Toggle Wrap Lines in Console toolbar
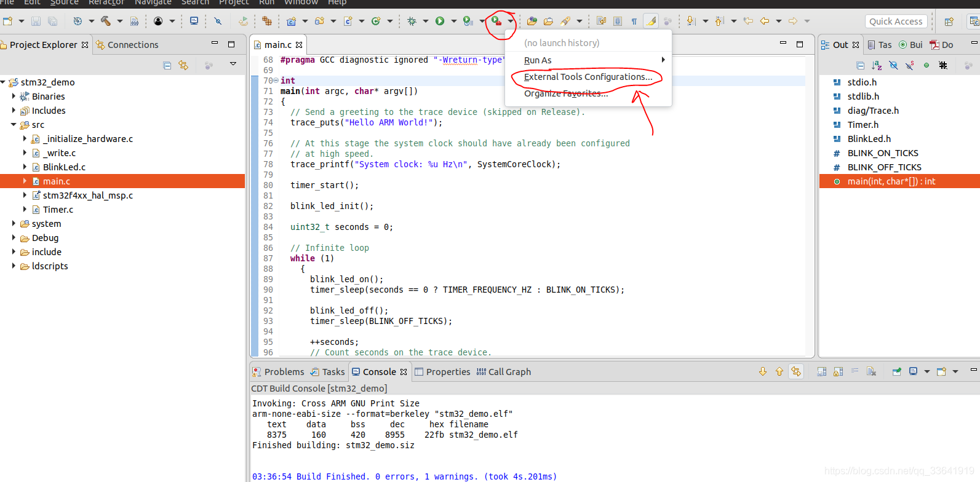This screenshot has height=482, width=980. pos(855,371)
